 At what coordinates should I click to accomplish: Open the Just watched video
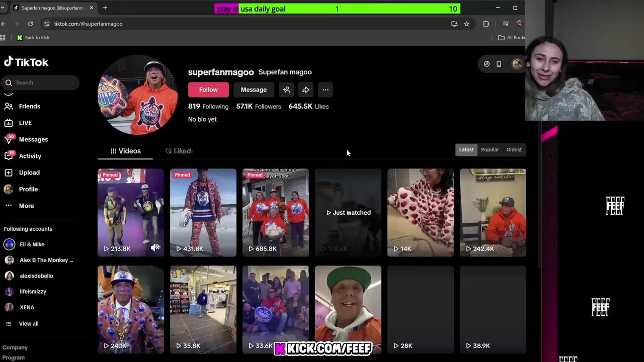(x=348, y=212)
